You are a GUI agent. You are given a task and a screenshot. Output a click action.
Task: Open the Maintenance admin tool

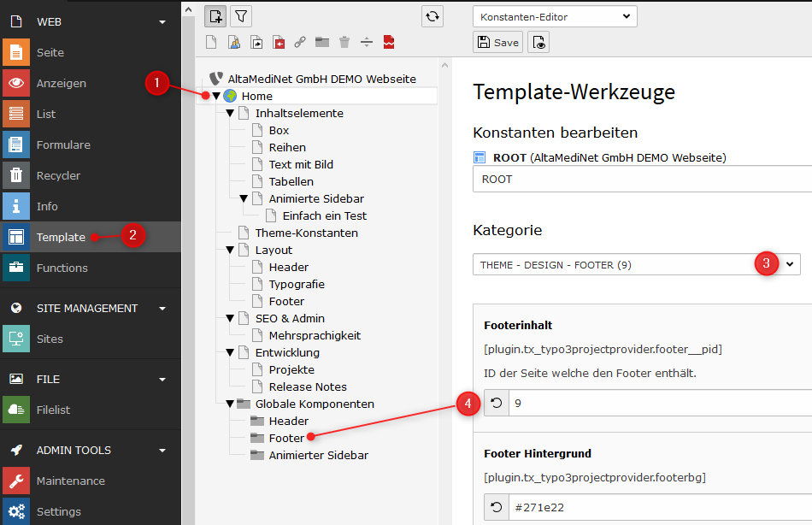point(70,481)
